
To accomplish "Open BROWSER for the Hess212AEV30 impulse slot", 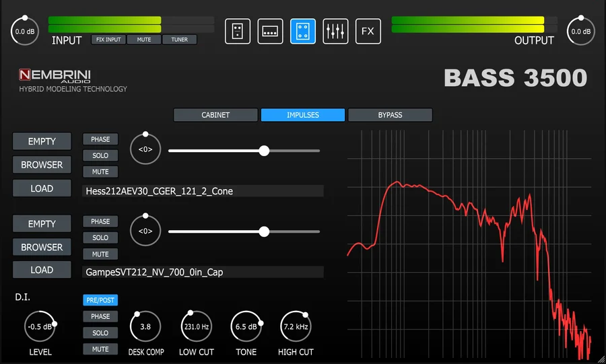I will click(x=42, y=165).
